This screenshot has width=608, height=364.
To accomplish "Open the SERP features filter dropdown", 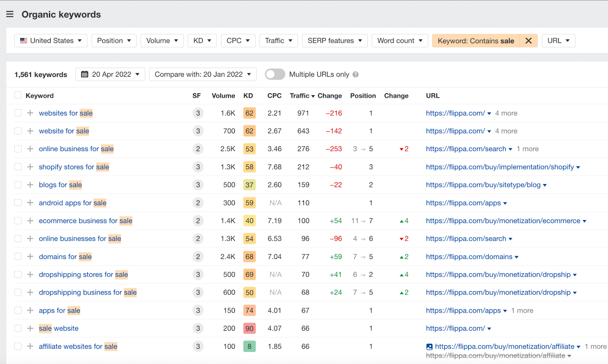I will (335, 41).
